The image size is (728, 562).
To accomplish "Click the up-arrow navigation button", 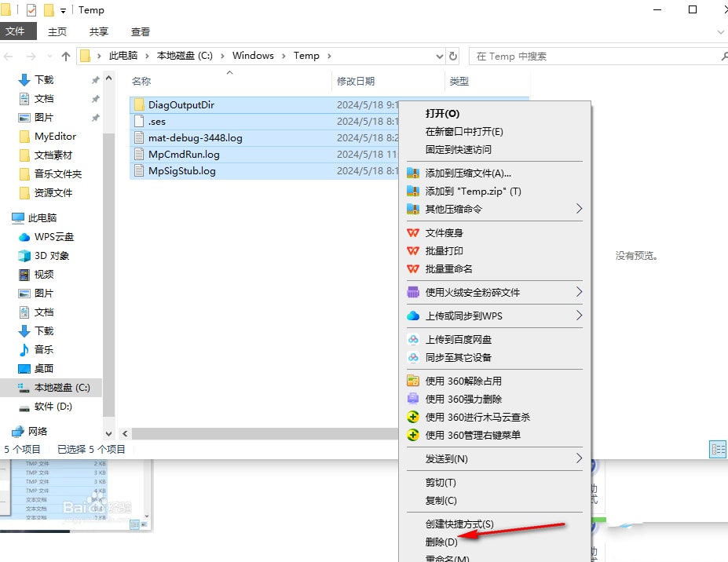I will pos(66,56).
